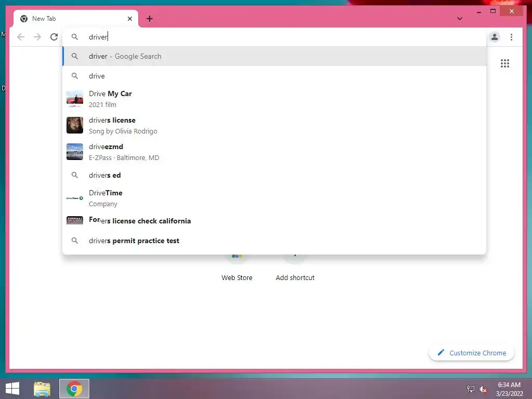Viewport: 532px width, 399px height.
Task: Maximize the Chrome window
Action: (493, 11)
